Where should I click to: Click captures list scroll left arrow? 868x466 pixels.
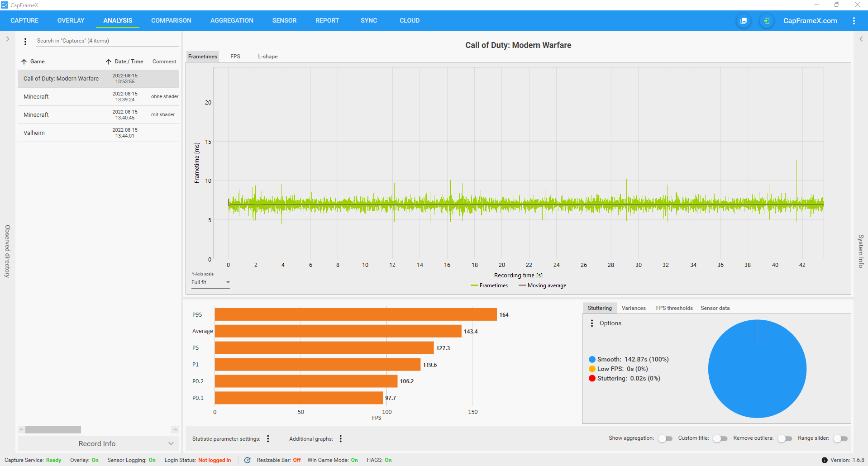21,429
